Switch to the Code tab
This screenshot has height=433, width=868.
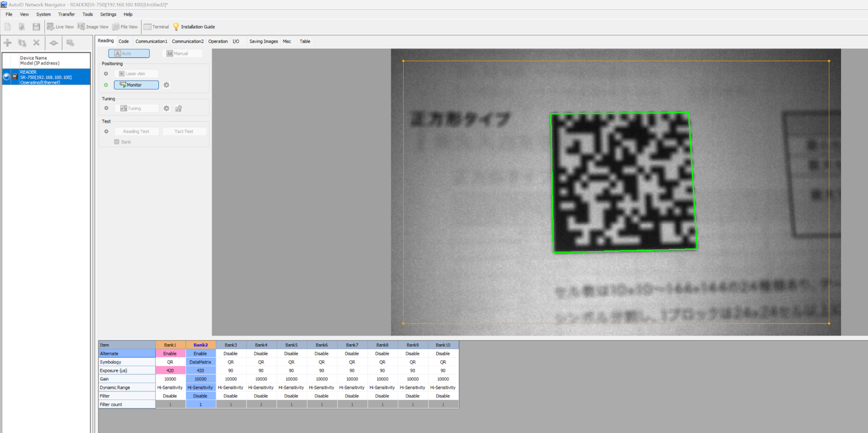(124, 41)
